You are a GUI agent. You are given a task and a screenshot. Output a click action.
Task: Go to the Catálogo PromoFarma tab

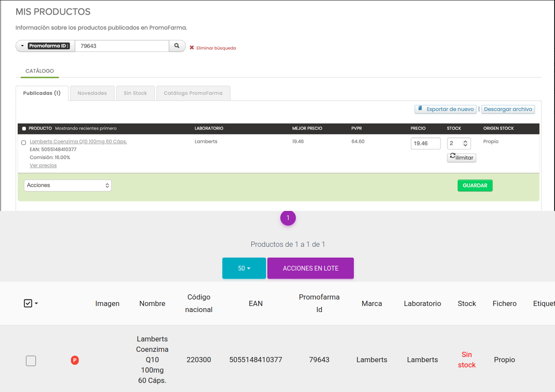pyautogui.click(x=193, y=93)
